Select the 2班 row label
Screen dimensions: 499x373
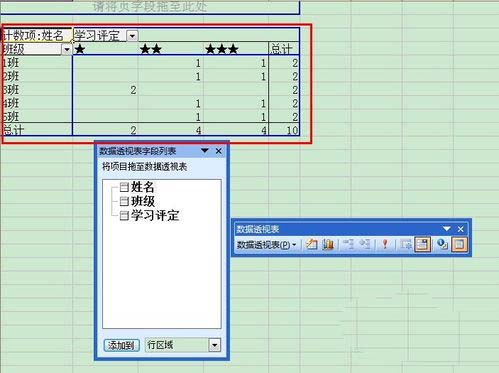(x=36, y=76)
